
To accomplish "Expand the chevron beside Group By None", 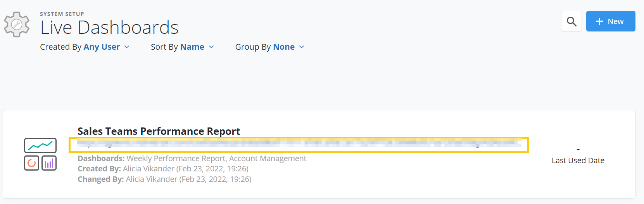I will (302, 47).
